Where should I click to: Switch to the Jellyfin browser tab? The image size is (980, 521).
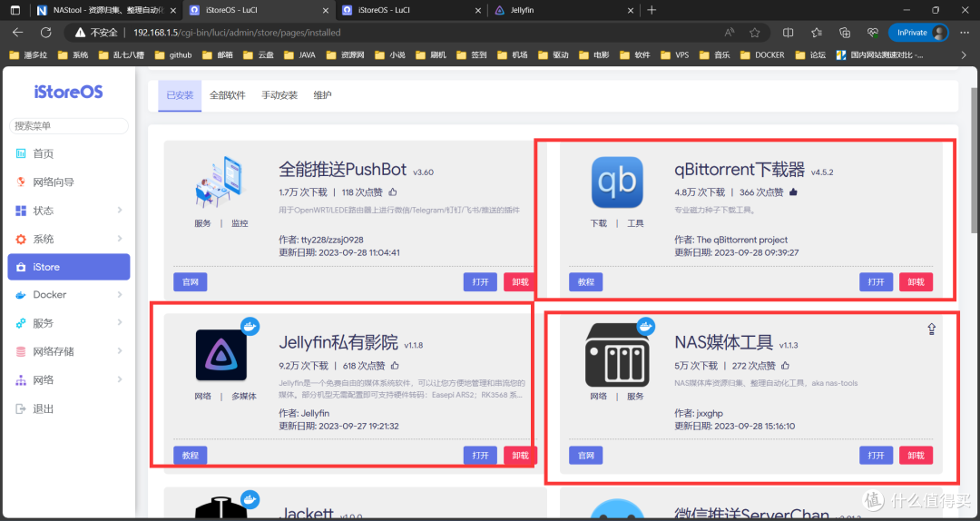(563, 10)
